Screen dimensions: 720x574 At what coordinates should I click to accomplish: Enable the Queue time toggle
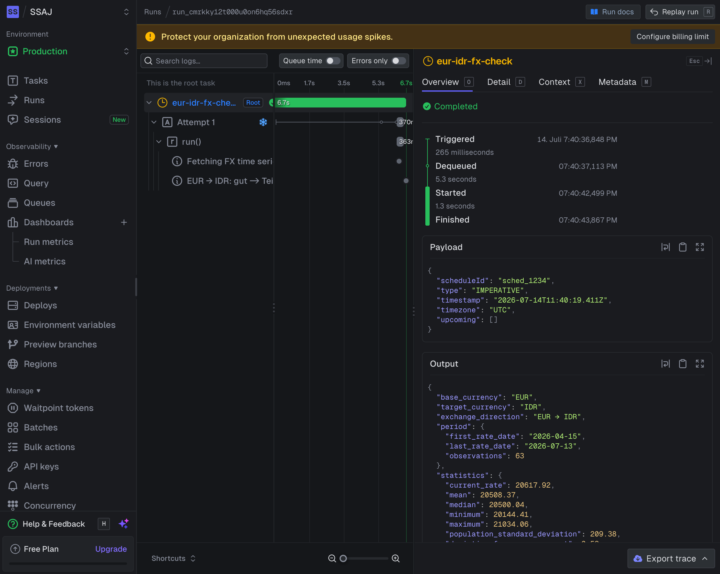[332, 61]
